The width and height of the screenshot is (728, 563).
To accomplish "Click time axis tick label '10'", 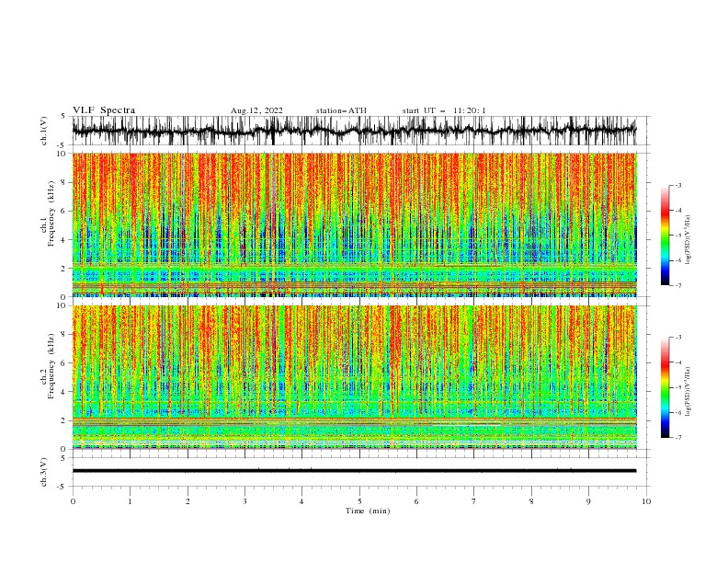I will coord(646,501).
